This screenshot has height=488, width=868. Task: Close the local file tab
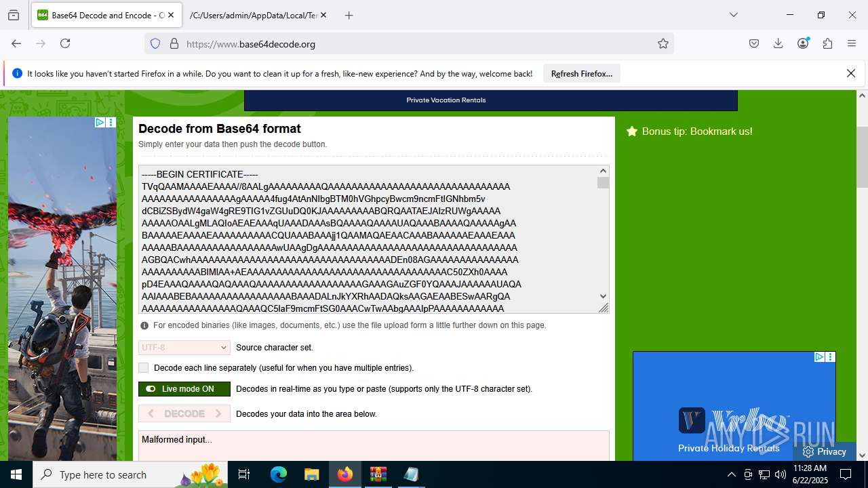pyautogui.click(x=323, y=15)
